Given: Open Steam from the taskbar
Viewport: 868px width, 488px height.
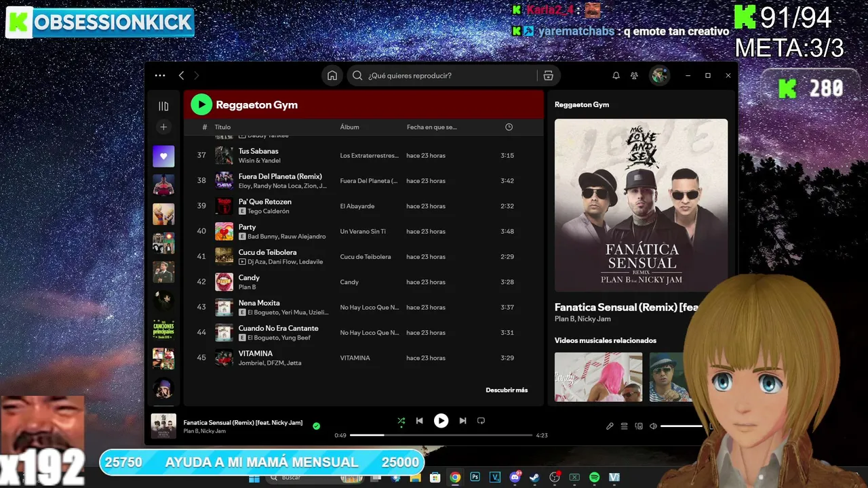Looking at the screenshot, I should (534, 478).
